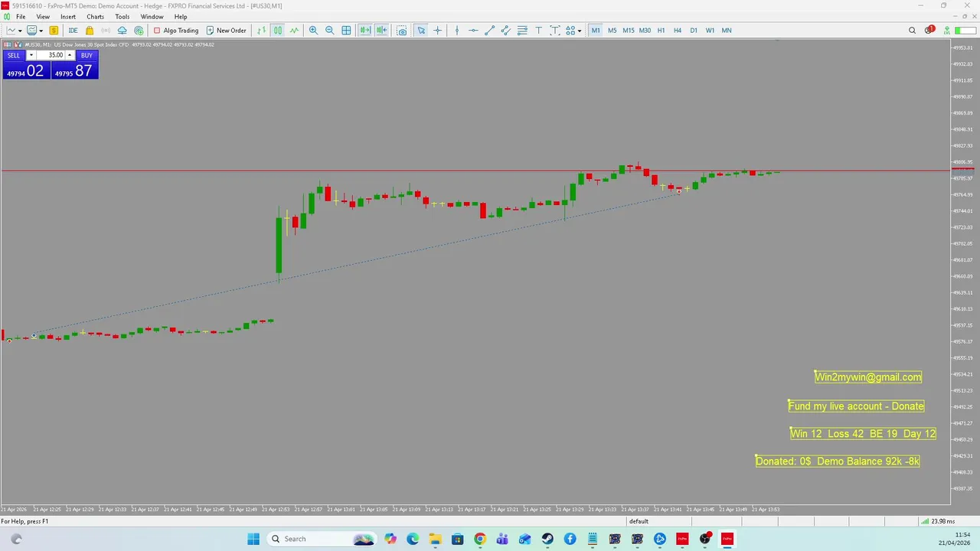Draw a trendline on the chart
This screenshot has height=551, width=980.
pos(490,31)
